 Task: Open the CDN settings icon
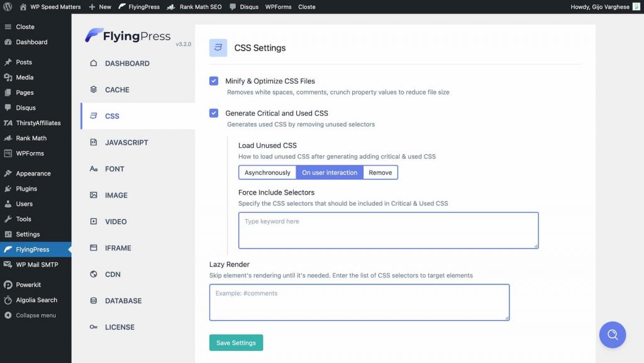[93, 274]
